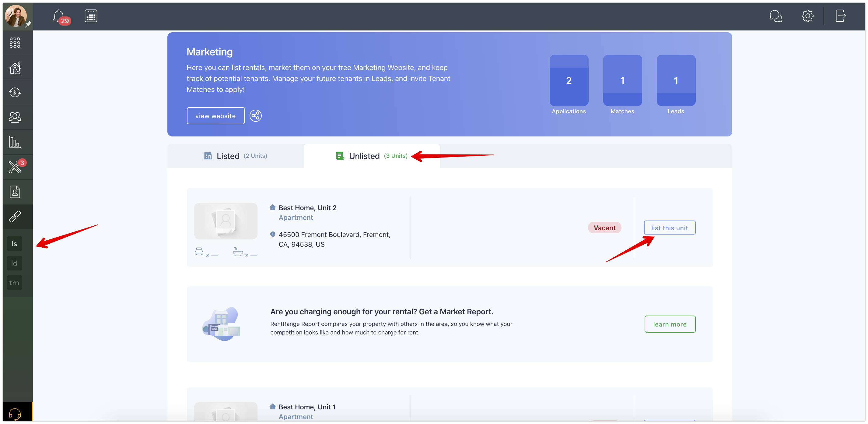This screenshot has height=424, width=868.
Task: Open the 'tm' tenant matches submenu item
Action: (x=15, y=283)
